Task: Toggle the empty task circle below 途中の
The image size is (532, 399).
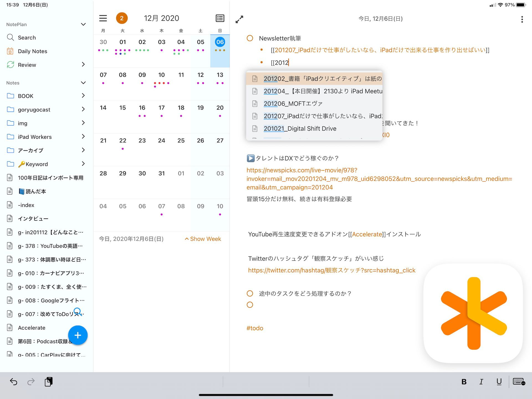Action: tap(250, 305)
